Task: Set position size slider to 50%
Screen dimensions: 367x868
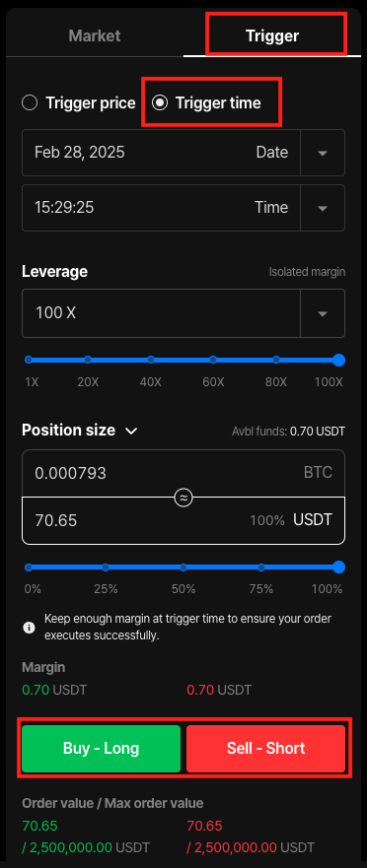Action: [x=183, y=568]
